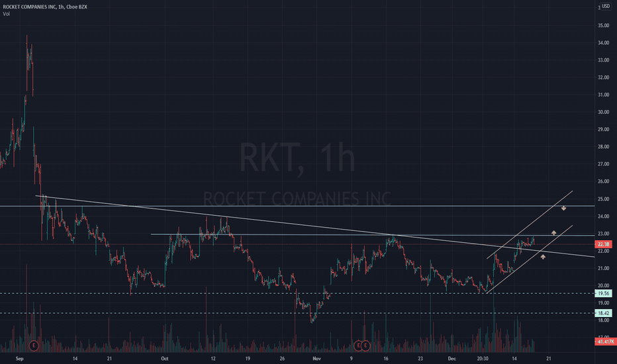Viewport: 617px width, 364px height.
Task: Click the 28.00 price axis label
Action: click(603, 147)
